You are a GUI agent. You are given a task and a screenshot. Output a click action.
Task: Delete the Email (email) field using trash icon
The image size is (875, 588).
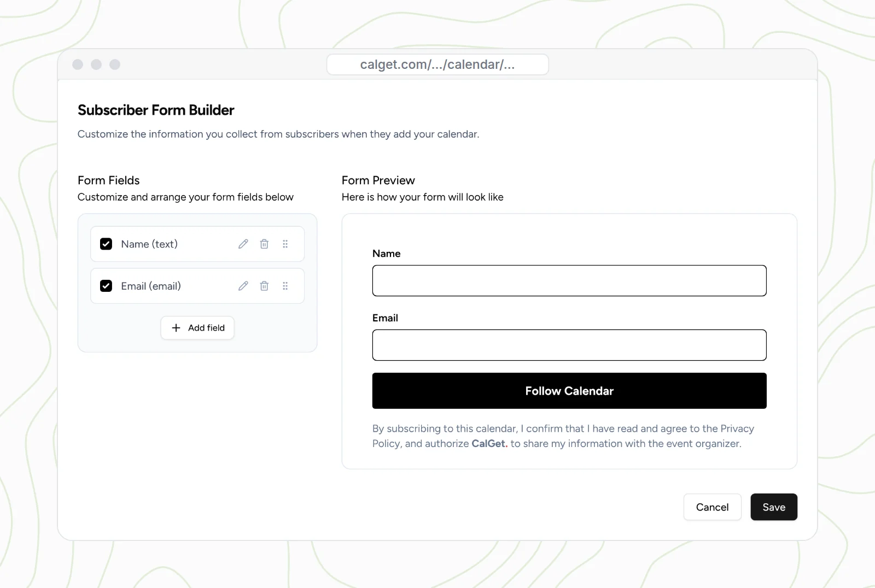coord(264,286)
